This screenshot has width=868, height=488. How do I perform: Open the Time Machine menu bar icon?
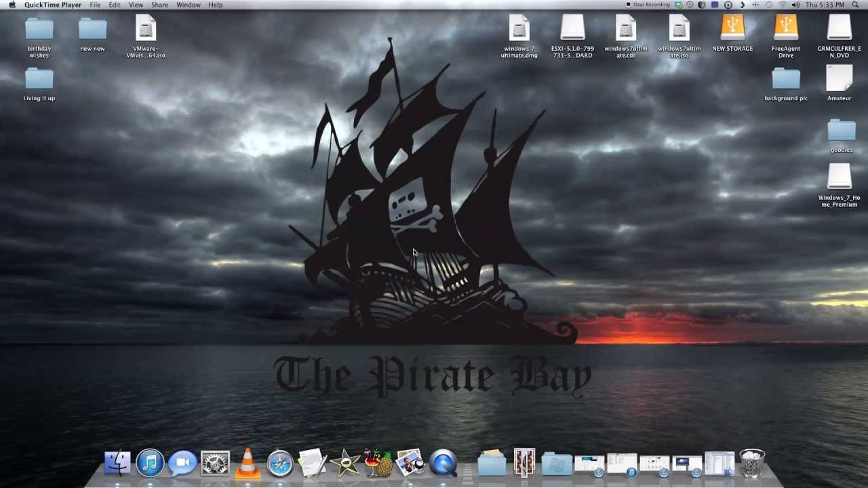[769, 5]
